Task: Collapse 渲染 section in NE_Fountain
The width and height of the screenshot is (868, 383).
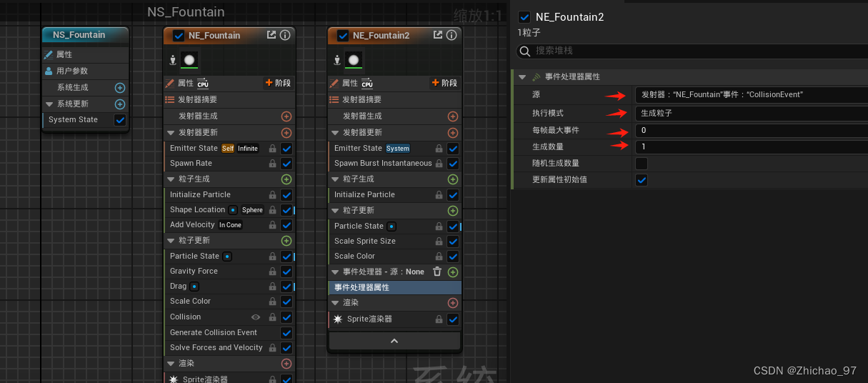Action: coord(171,364)
